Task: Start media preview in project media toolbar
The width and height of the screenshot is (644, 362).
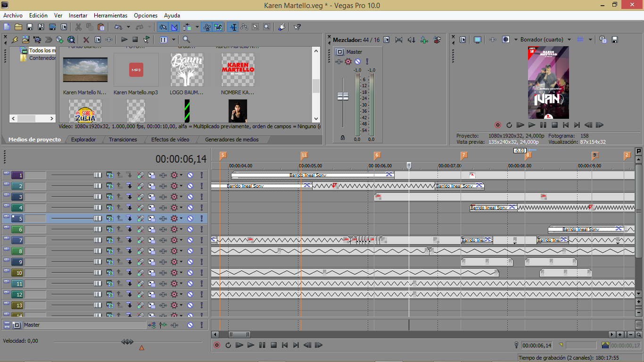Action: point(124,40)
